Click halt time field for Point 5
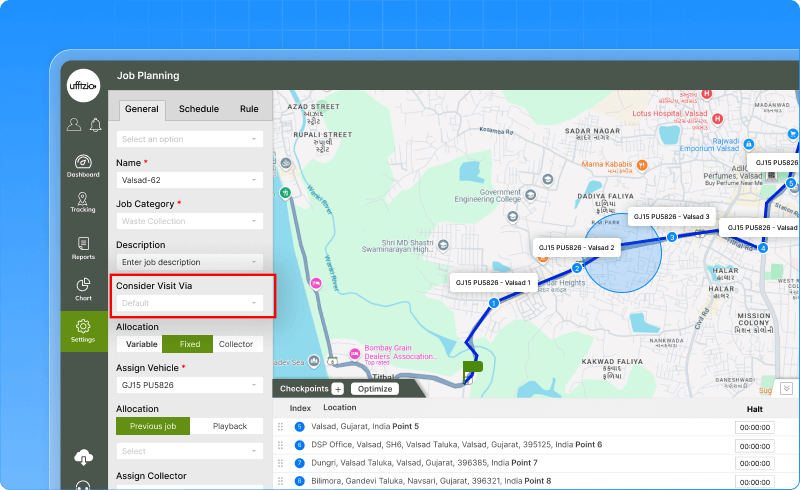800x490 pixels. [x=754, y=427]
